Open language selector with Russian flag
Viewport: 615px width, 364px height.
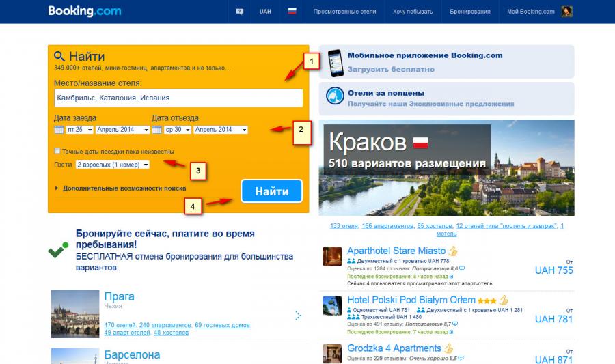pyautogui.click(x=292, y=12)
